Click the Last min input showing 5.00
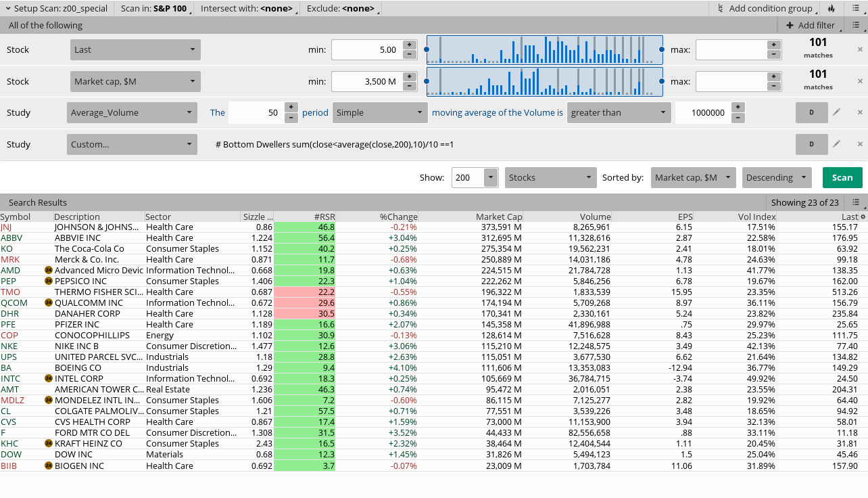868x498 pixels. (367, 49)
